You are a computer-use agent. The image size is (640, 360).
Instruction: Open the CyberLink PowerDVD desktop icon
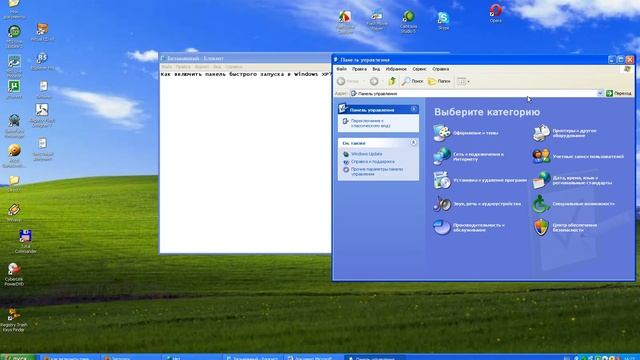point(14,274)
